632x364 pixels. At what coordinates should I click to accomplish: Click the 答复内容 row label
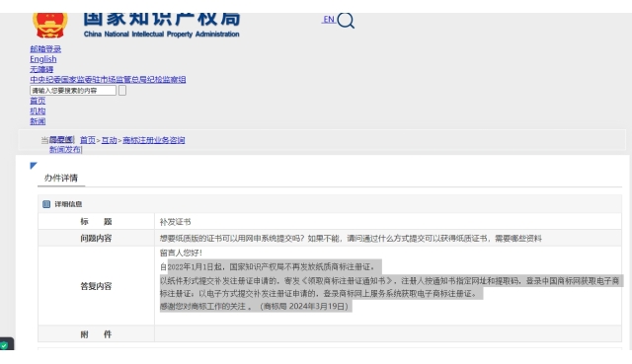tap(96, 286)
